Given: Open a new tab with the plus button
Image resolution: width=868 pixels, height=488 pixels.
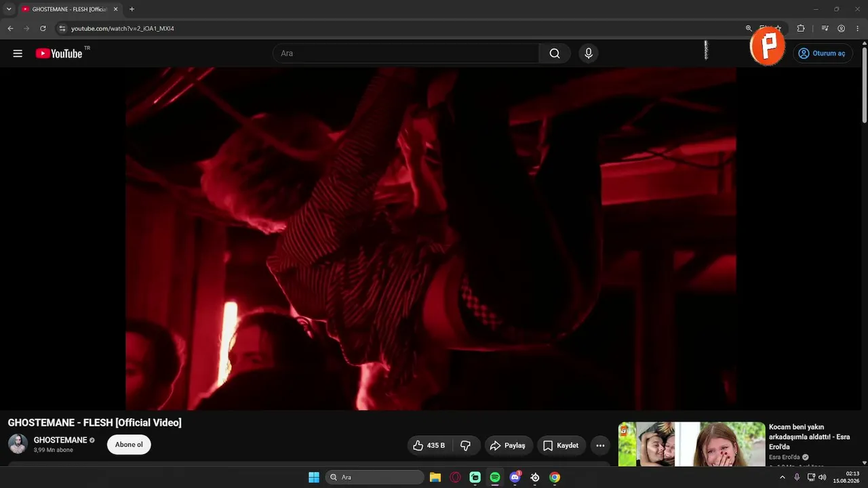Looking at the screenshot, I should coord(132,9).
